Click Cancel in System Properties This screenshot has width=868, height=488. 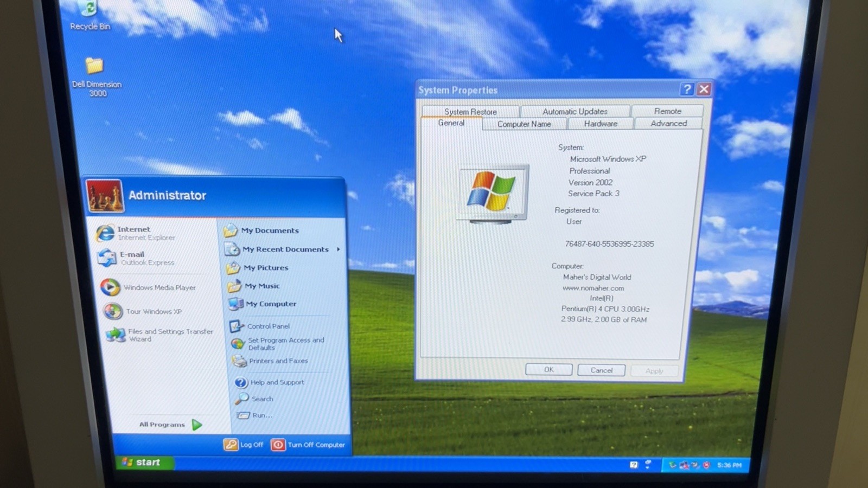coord(601,370)
